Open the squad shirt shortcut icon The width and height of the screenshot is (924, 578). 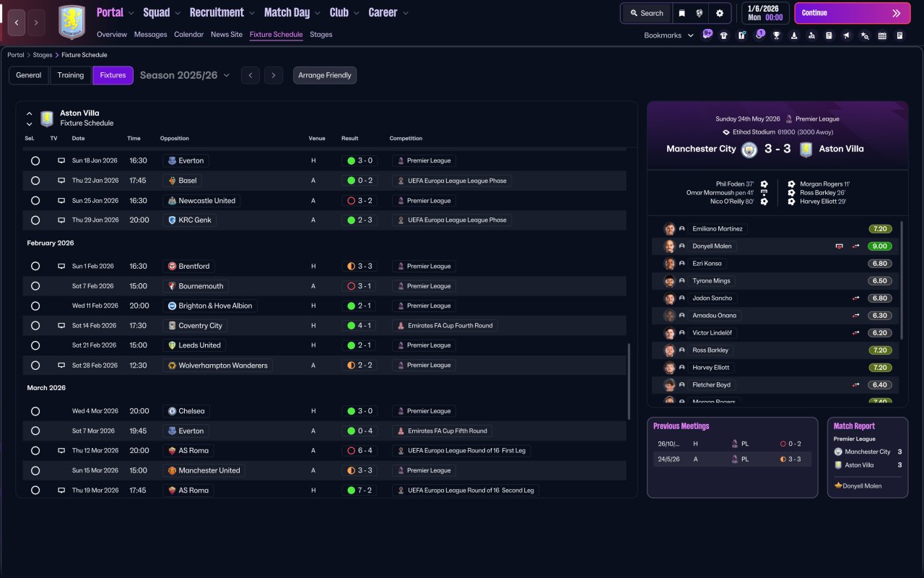click(724, 35)
